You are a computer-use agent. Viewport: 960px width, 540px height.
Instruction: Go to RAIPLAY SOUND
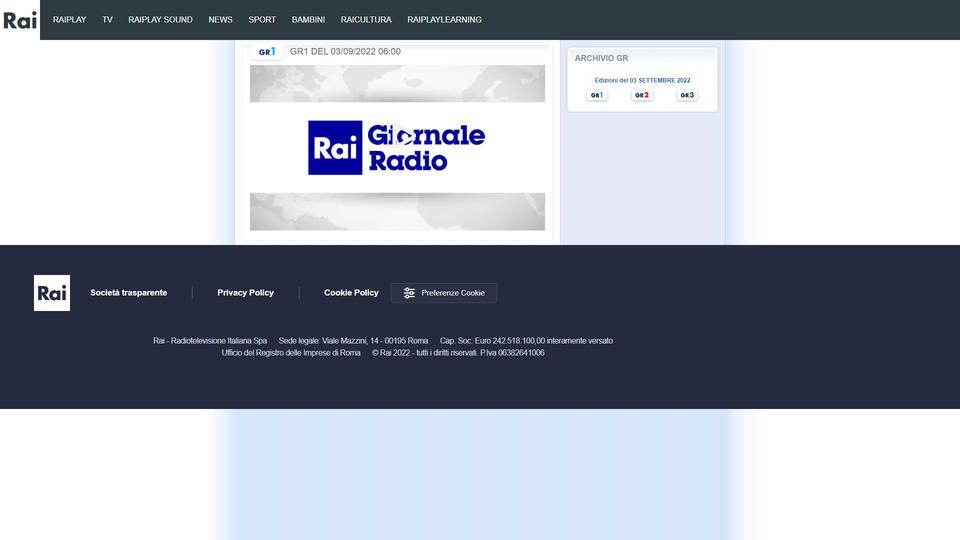pyautogui.click(x=160, y=20)
